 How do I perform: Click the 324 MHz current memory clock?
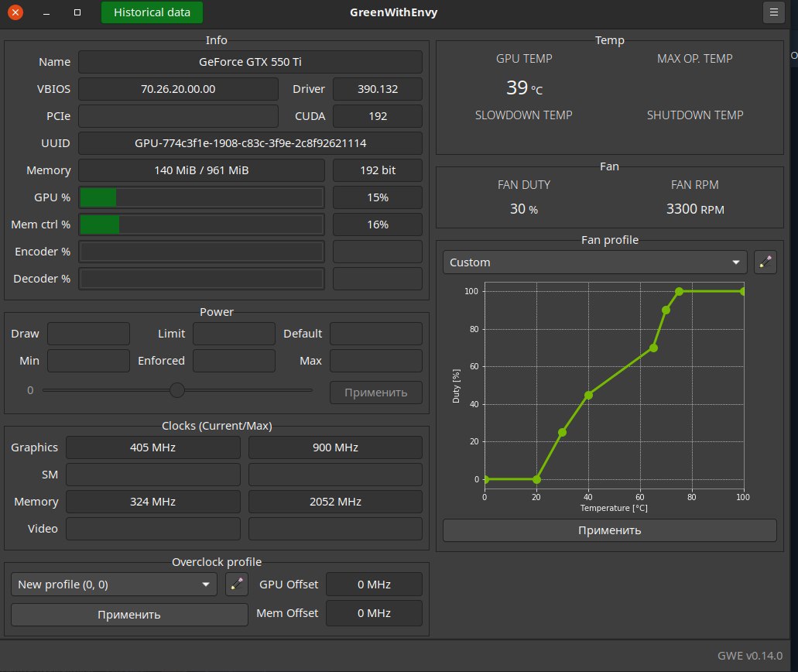[152, 502]
